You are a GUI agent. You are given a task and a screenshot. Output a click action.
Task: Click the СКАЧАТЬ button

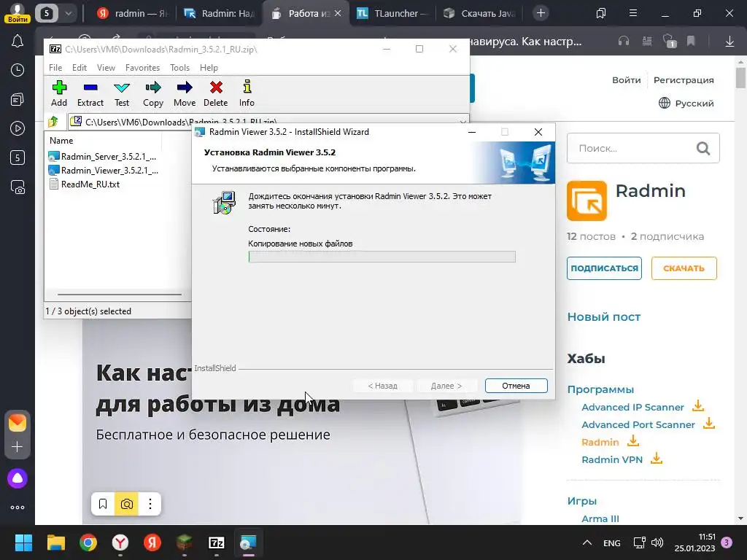click(x=684, y=268)
